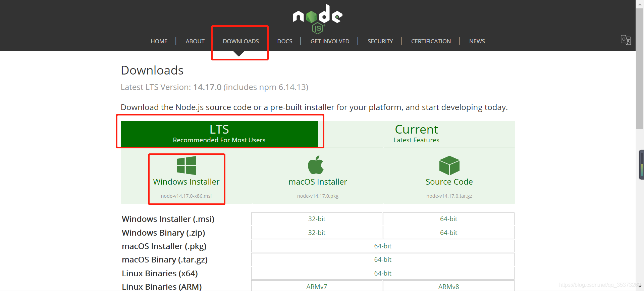Switch to the Current Latest Features tab
The image size is (644, 291).
pos(416,134)
